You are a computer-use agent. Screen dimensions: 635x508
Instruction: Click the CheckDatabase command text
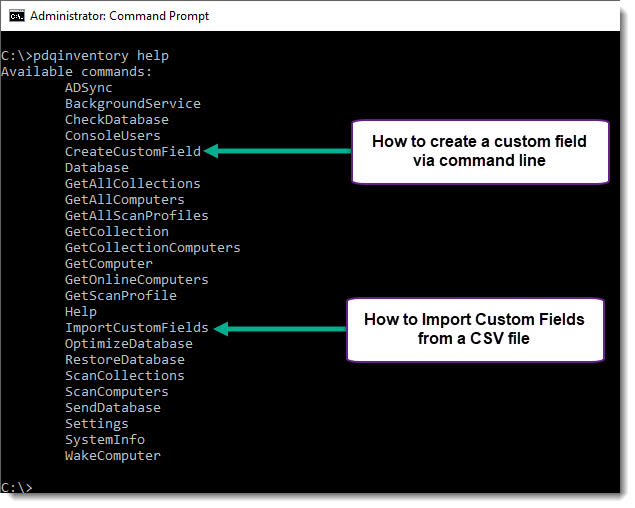pos(117,120)
